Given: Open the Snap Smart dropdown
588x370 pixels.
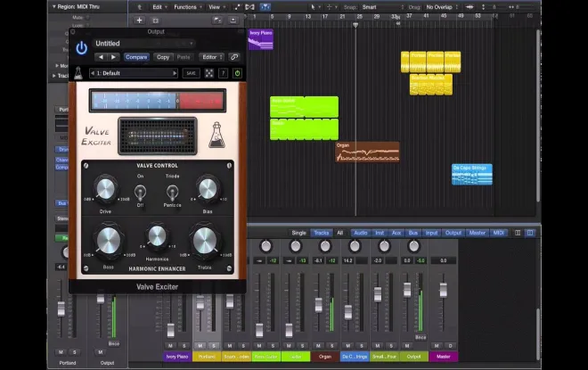Looking at the screenshot, I should (382, 7).
